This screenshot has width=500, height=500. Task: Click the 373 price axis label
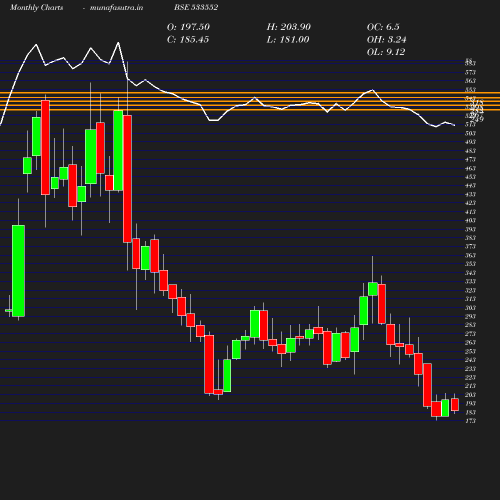click(470, 247)
